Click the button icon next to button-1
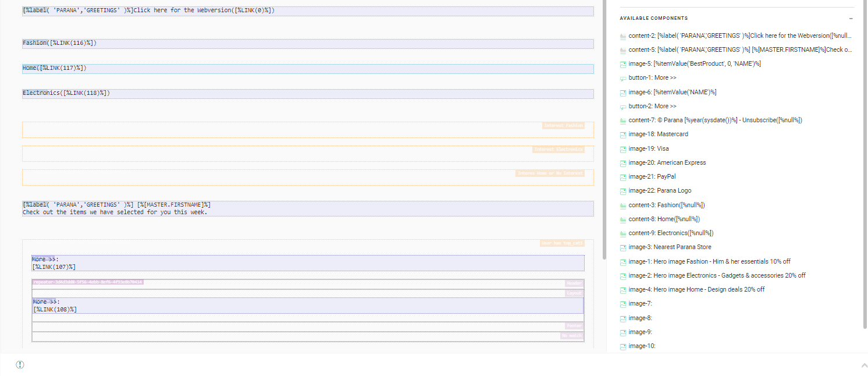This screenshot has width=868, height=376. (623, 78)
